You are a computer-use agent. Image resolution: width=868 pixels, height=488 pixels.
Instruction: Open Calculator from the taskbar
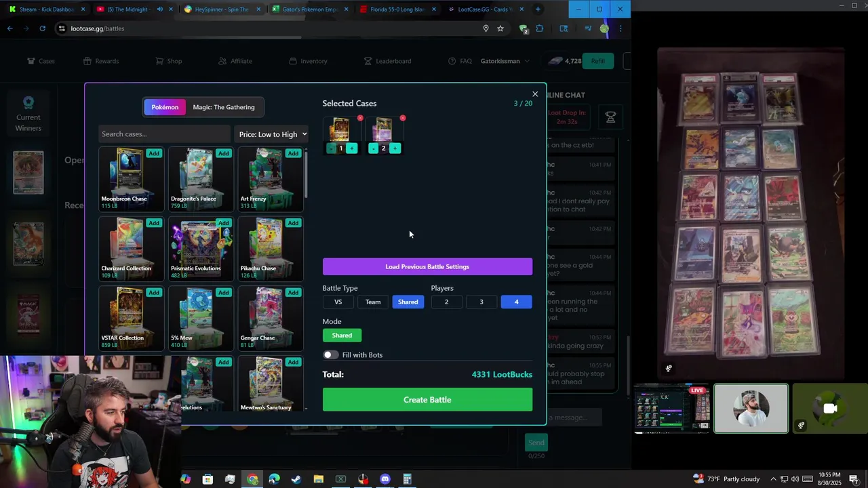click(408, 479)
